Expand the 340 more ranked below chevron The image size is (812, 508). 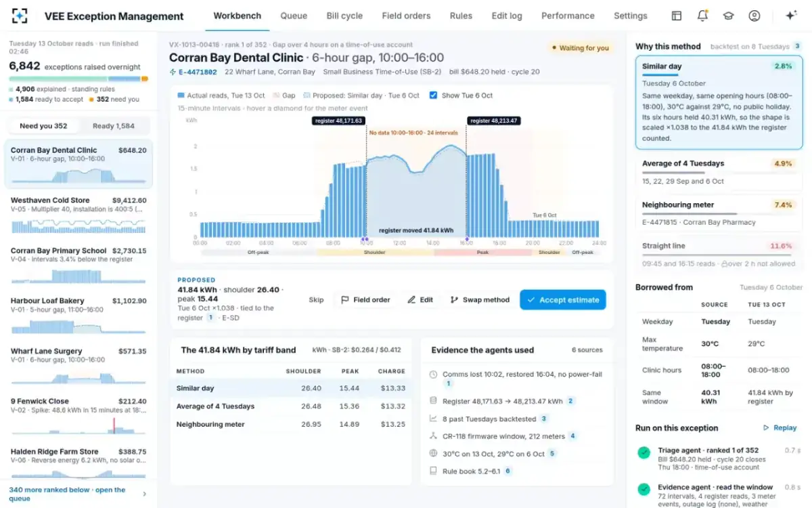[x=144, y=494]
